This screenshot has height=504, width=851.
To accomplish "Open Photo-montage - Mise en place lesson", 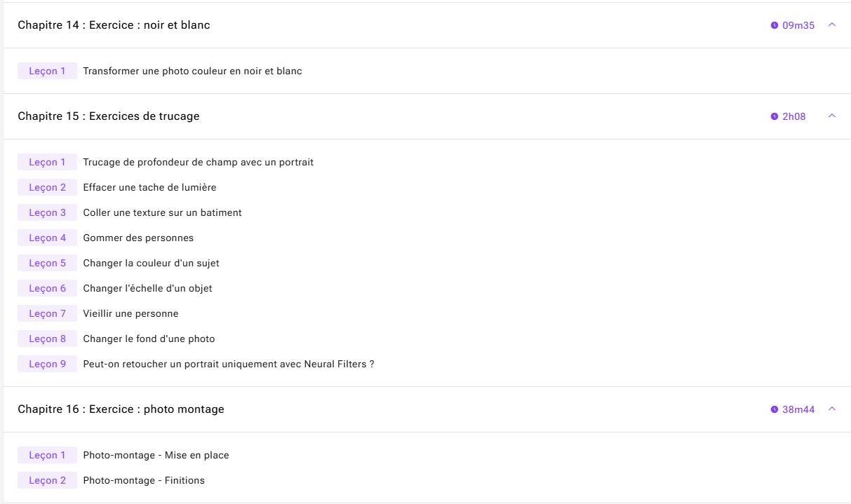I will tap(156, 455).
